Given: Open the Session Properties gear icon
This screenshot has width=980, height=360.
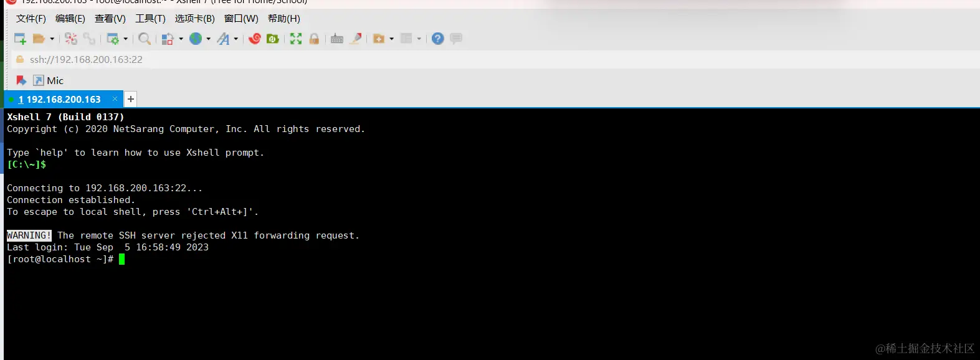Looking at the screenshot, I should click(x=113, y=39).
